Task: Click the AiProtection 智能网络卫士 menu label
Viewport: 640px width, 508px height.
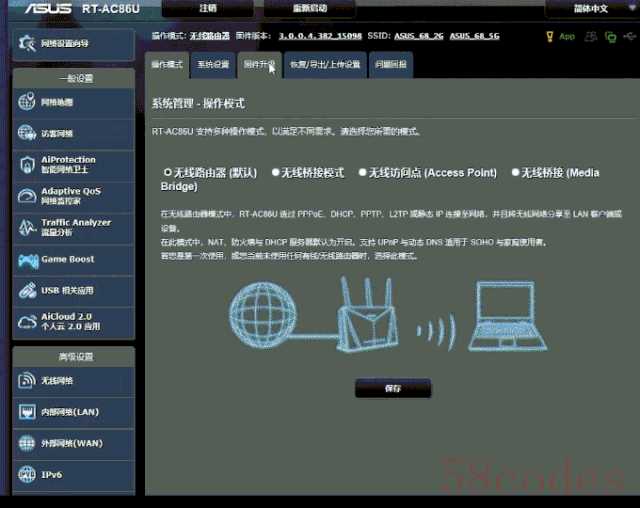Action: tap(68, 164)
